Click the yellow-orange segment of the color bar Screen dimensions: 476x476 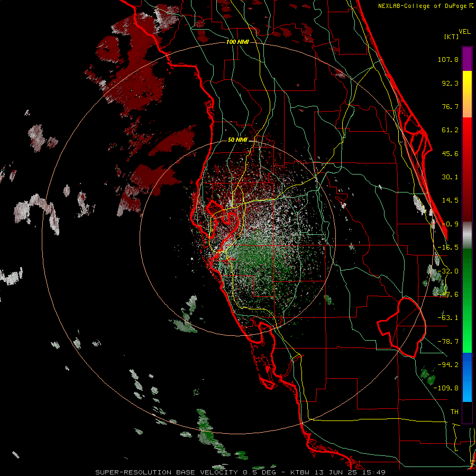[x=467, y=94]
